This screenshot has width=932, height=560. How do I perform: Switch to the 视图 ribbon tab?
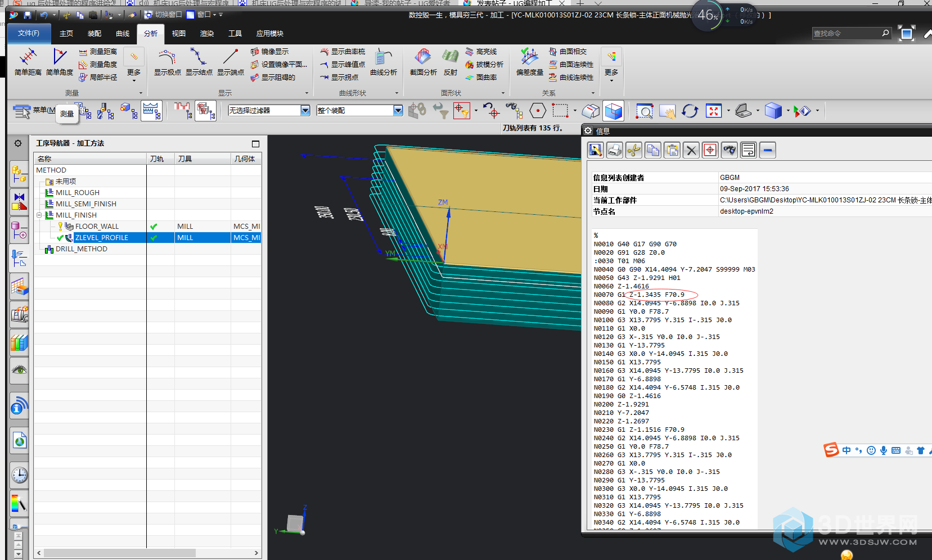[x=179, y=34]
